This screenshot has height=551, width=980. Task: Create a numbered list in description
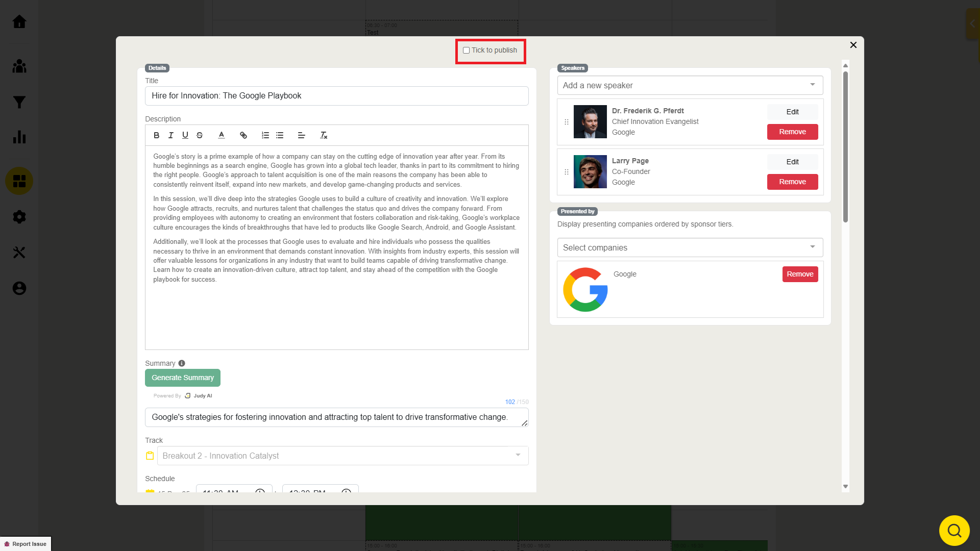click(265, 135)
